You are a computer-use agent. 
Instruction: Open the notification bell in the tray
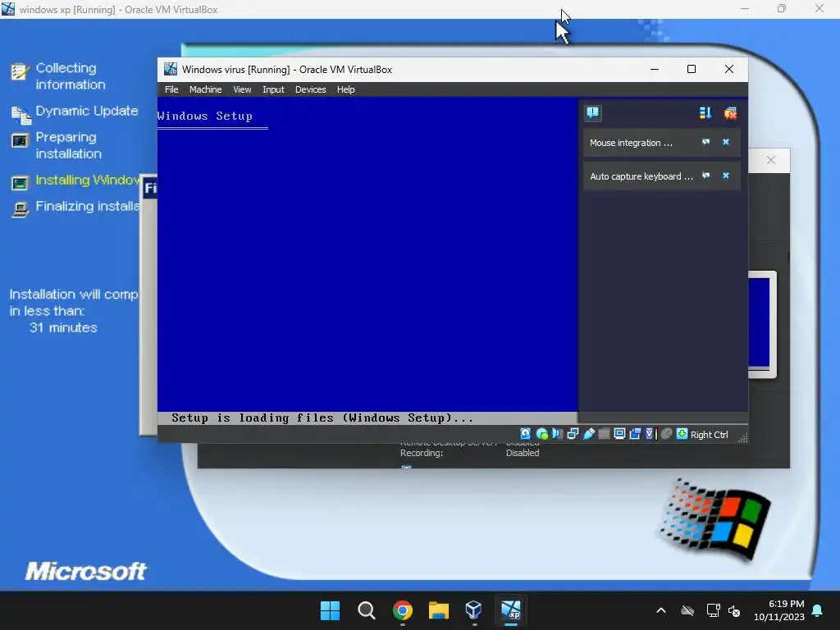(818, 610)
